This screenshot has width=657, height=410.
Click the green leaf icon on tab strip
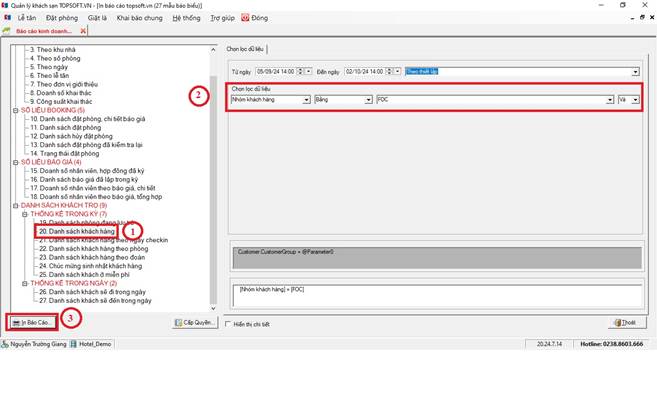pos(6,31)
